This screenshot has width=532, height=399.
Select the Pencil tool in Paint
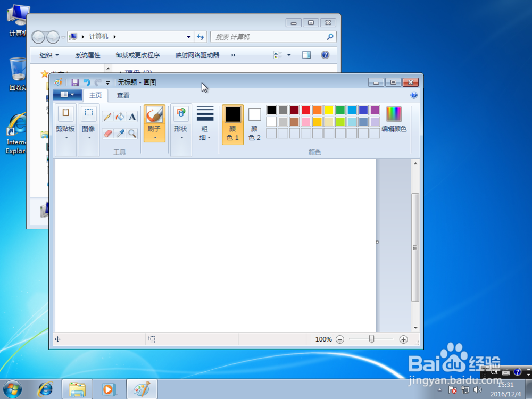[107, 117]
